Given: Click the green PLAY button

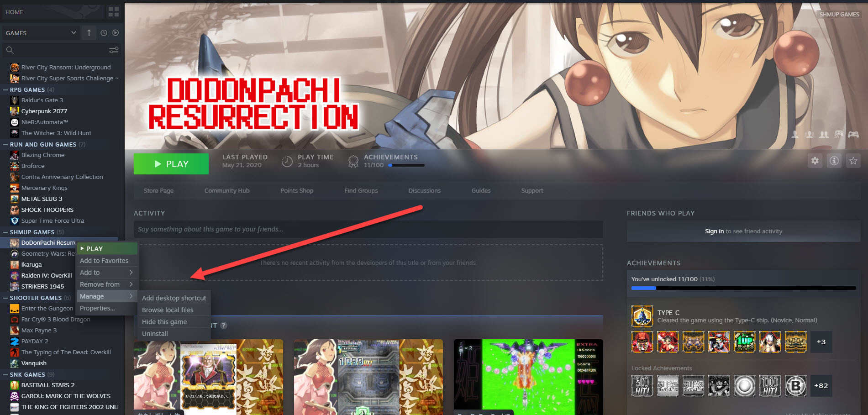Looking at the screenshot, I should coord(171,164).
